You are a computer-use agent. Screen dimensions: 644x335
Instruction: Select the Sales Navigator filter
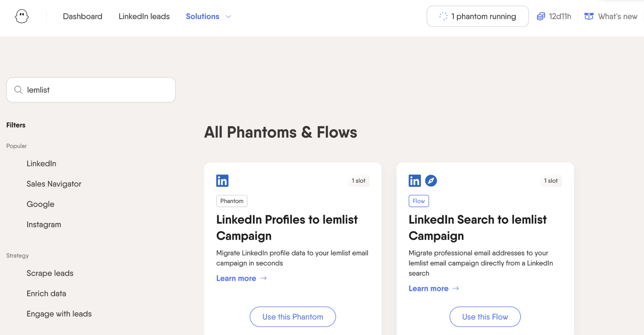pyautogui.click(x=54, y=184)
